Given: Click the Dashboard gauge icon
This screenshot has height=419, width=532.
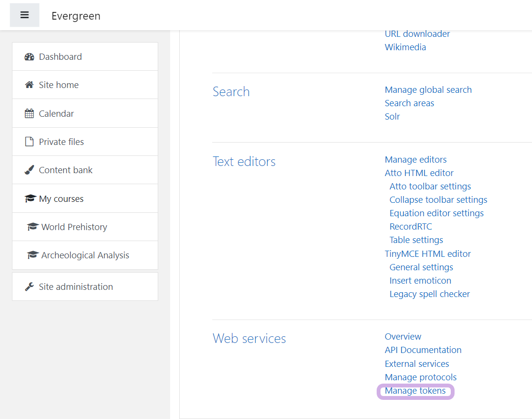Looking at the screenshot, I should click(x=30, y=57).
